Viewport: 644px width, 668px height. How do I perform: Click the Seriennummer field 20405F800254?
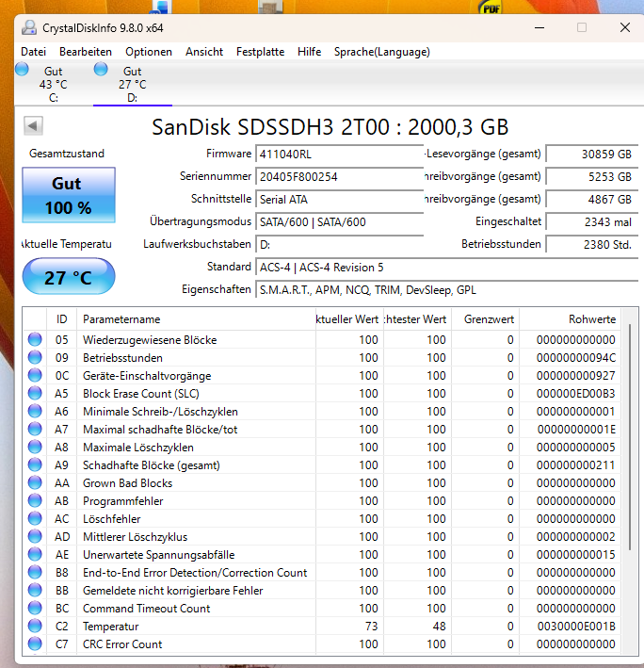pos(339,176)
